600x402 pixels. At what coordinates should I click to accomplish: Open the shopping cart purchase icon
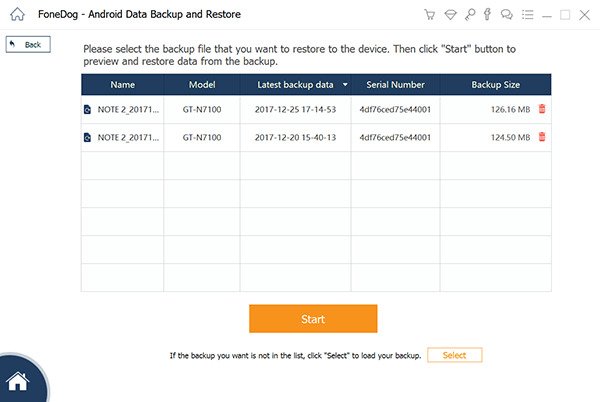point(429,15)
